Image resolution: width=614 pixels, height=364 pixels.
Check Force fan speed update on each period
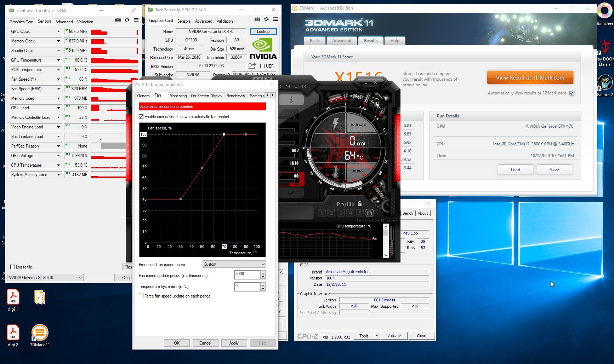(x=141, y=296)
